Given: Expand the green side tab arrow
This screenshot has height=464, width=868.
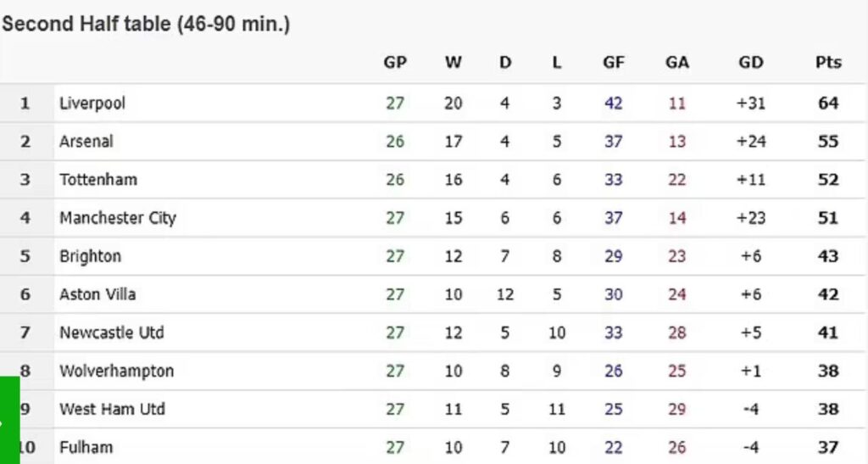Looking at the screenshot, I should point(8,421).
